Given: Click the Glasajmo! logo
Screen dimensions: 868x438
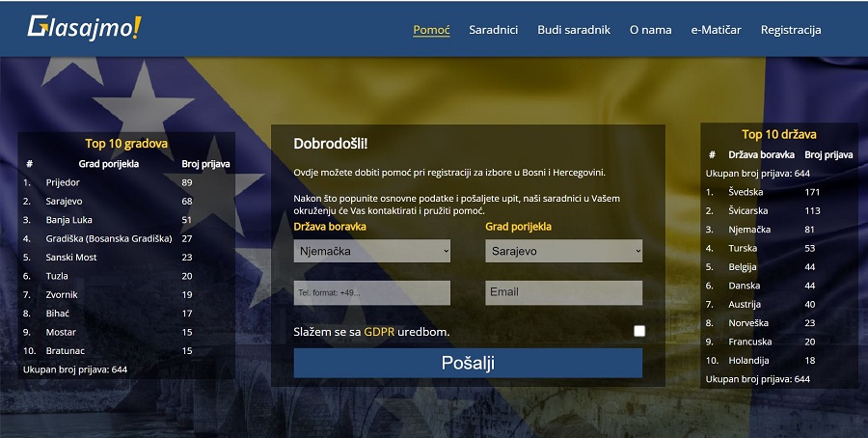Looking at the screenshot, I should [84, 28].
